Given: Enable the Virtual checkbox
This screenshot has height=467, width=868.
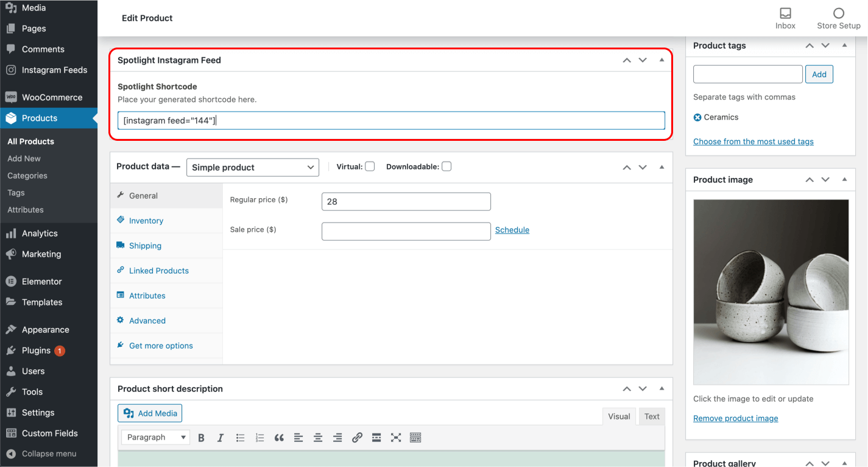Looking at the screenshot, I should point(370,166).
